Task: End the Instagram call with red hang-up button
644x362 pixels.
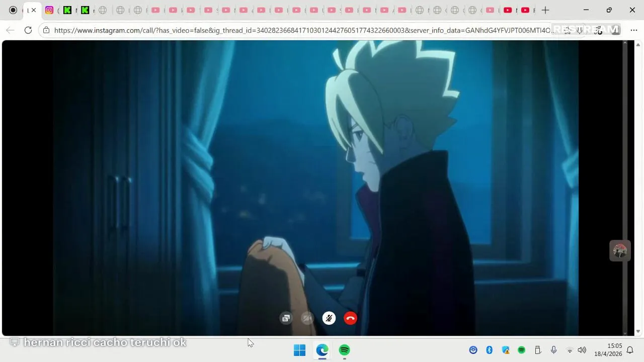Action: (350, 318)
